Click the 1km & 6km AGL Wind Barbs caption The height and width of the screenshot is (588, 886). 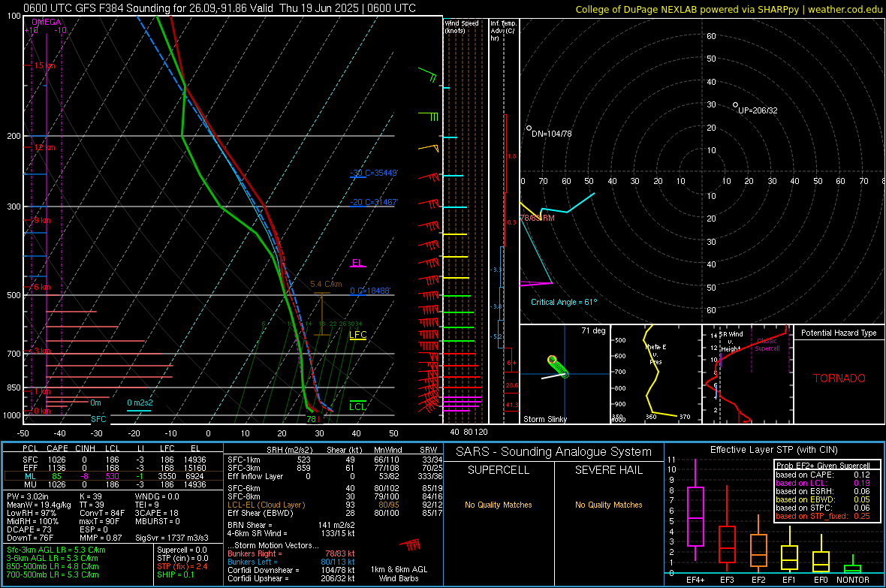click(399, 574)
